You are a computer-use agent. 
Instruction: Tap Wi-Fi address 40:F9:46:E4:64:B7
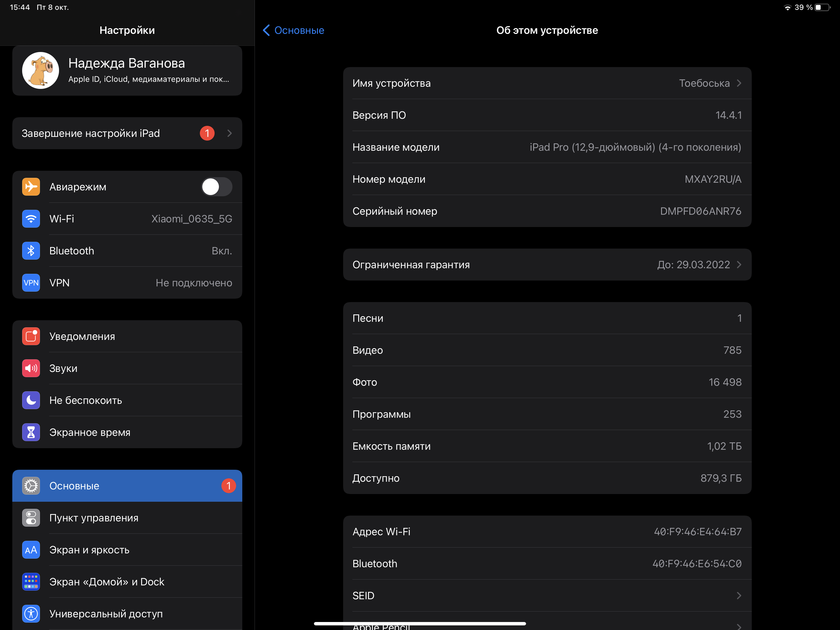coord(698,532)
